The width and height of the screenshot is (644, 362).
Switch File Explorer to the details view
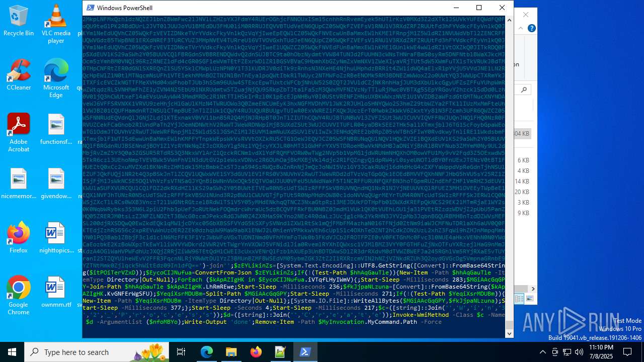tap(520, 299)
